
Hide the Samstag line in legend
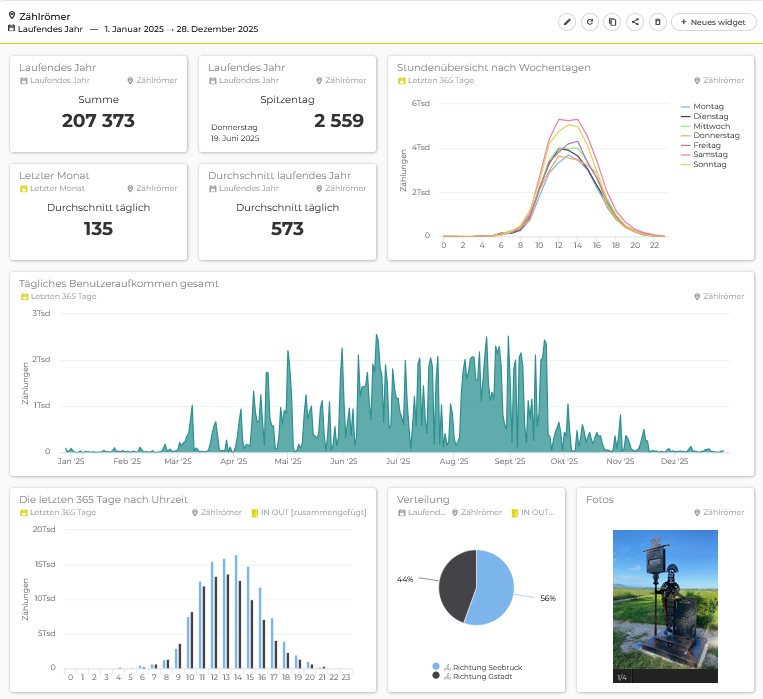710,155
